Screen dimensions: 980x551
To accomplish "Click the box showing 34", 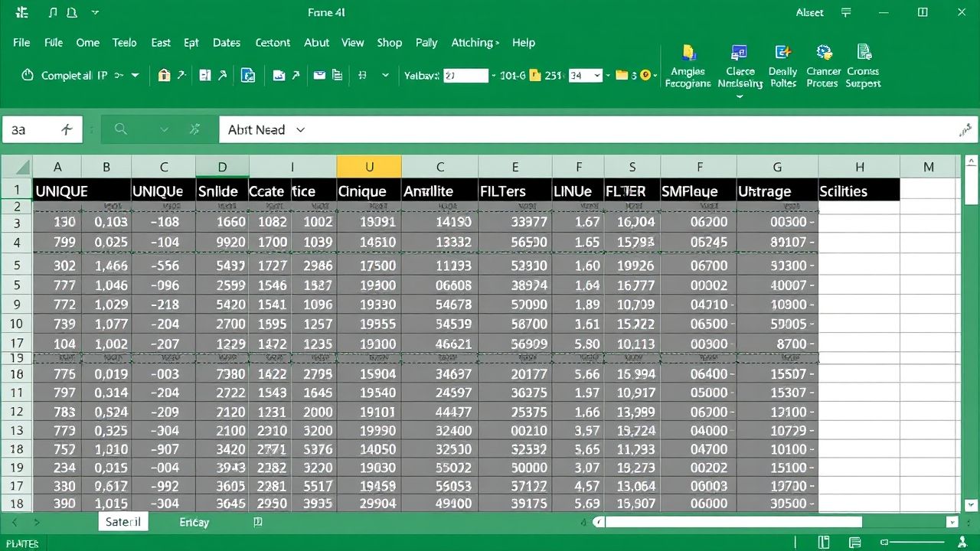I will pos(585,76).
